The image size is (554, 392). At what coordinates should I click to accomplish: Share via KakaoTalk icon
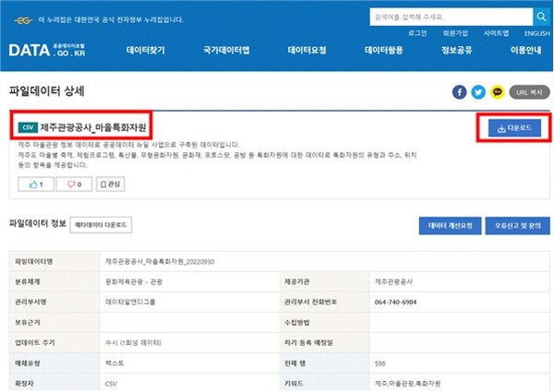point(497,92)
